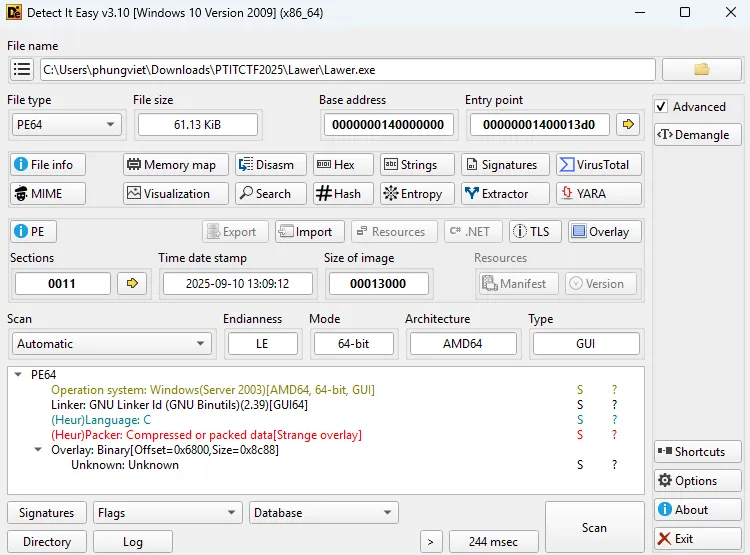
Task: Open the Hex viewer
Action: point(343,165)
